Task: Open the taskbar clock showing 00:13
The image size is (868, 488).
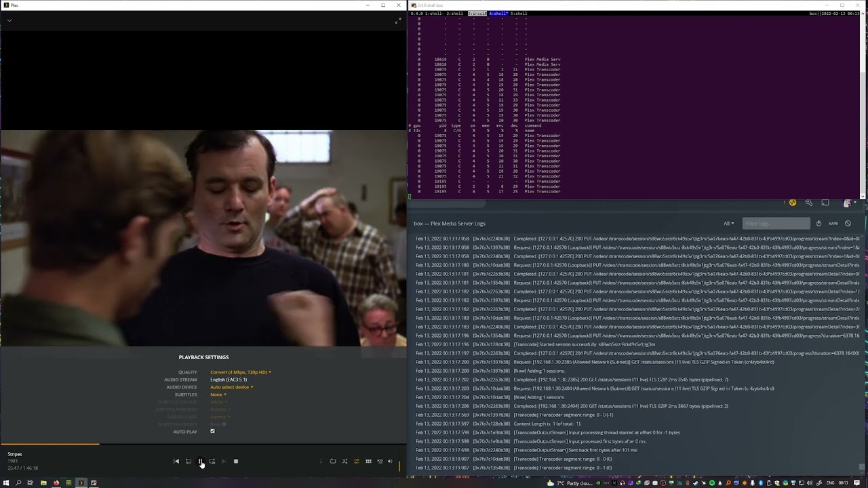Action: pos(844,483)
